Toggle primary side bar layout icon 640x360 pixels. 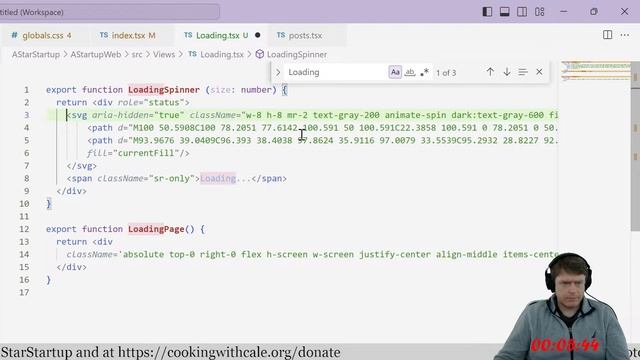pos(487,12)
